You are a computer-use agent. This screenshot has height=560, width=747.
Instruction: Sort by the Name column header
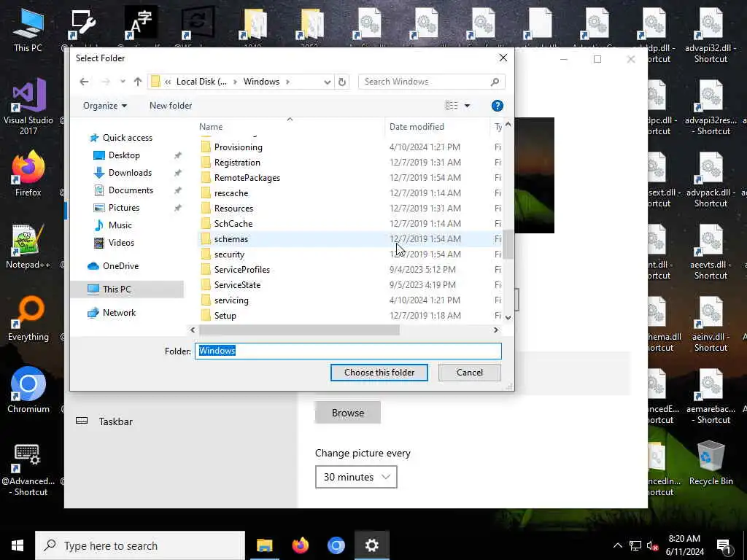point(290,127)
